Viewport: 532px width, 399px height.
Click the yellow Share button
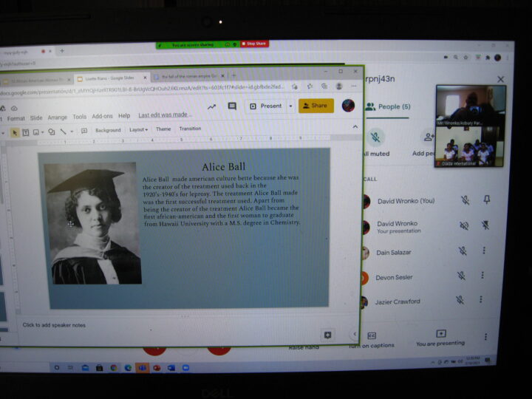[x=316, y=106]
